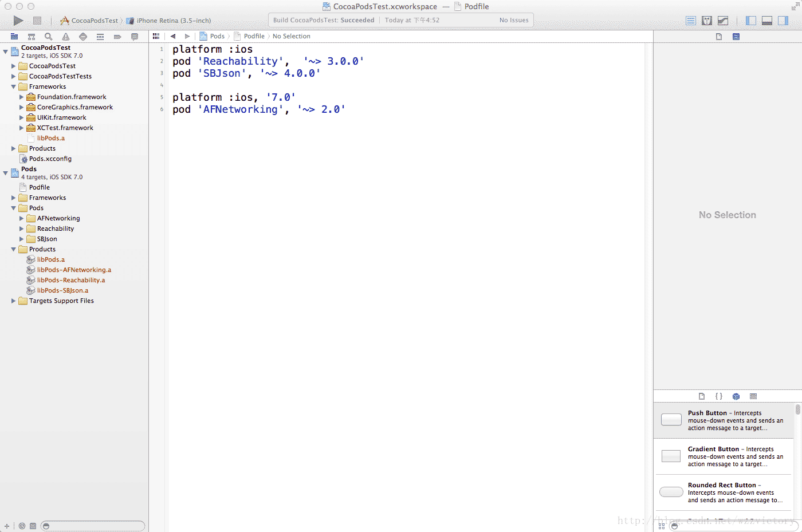Toggle the Navigator pane visibility
The width and height of the screenshot is (802, 532).
751,21
